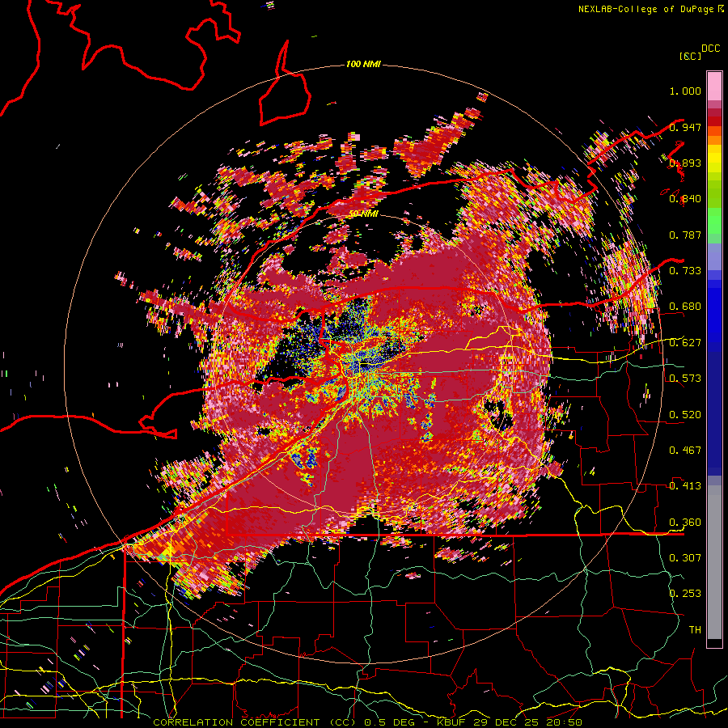Click the 0.627 legend value
Screen dimensions: 728x728
(685, 343)
